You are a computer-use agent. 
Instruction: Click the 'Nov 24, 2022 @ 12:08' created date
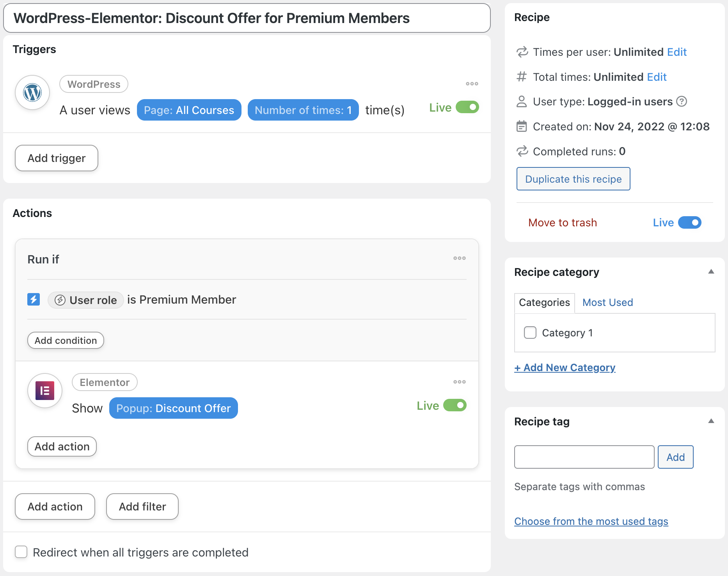click(x=652, y=126)
